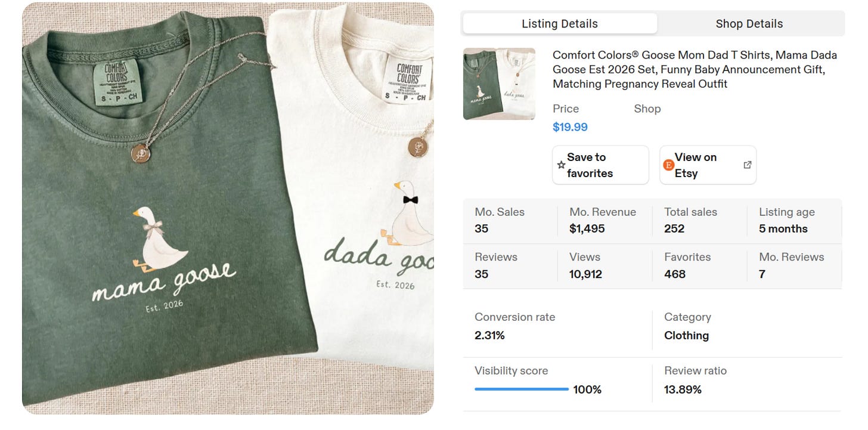
Task: Click the Favorites 468 stat cell
Action: (x=700, y=266)
